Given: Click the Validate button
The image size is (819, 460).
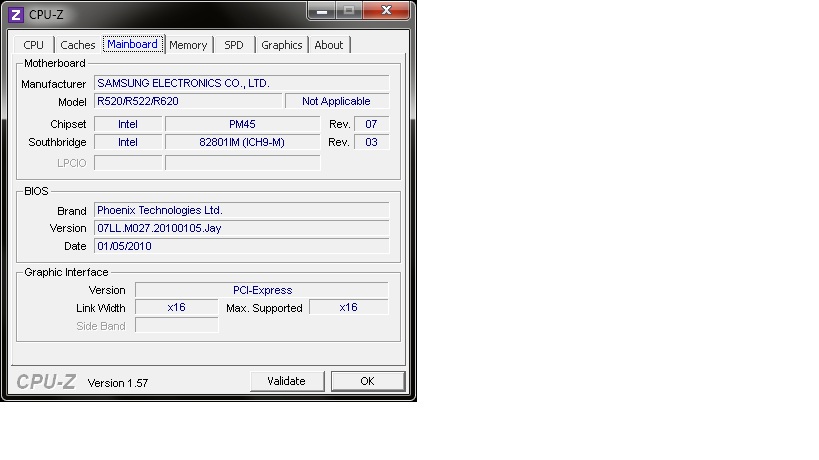Looking at the screenshot, I should pos(286,381).
